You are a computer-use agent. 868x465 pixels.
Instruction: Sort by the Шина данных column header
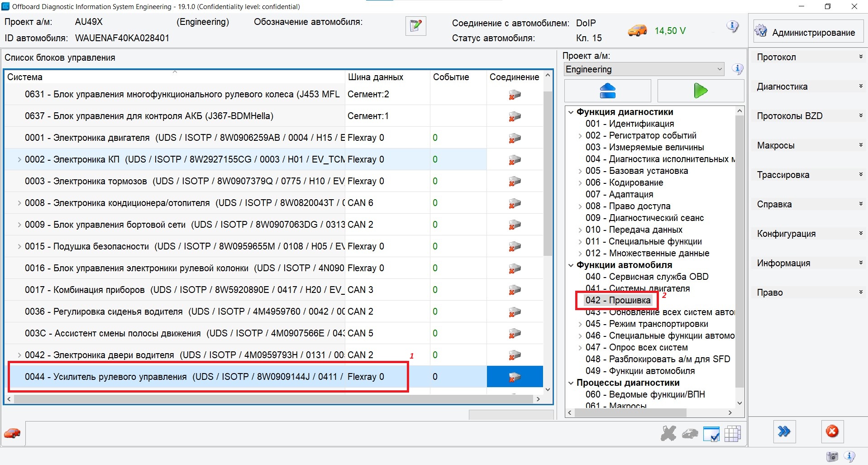(x=387, y=77)
